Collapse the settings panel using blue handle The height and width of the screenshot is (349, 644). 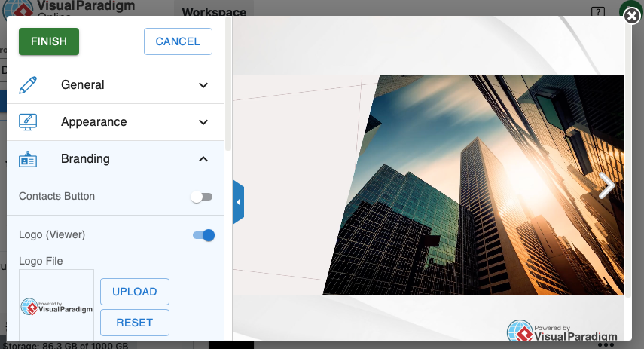(238, 202)
